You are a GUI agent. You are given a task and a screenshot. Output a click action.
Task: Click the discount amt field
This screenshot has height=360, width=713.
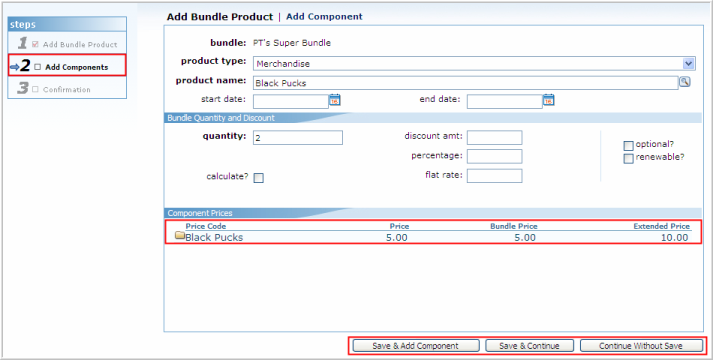[494, 137]
